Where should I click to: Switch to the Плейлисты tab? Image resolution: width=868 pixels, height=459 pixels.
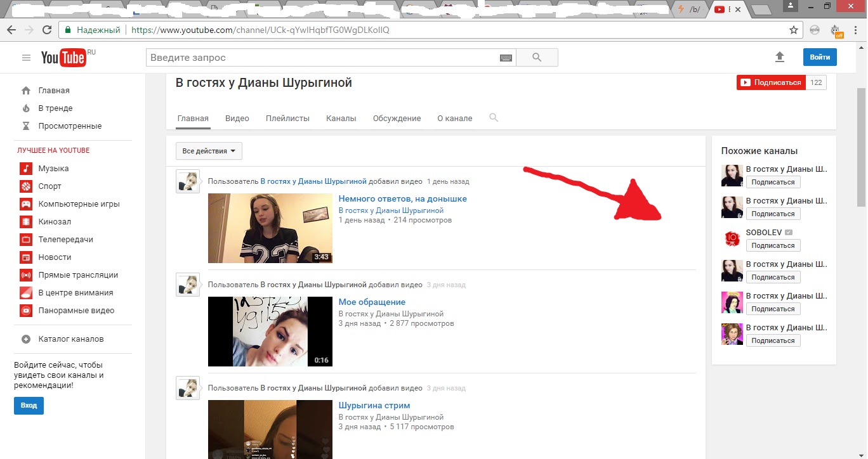(x=287, y=119)
